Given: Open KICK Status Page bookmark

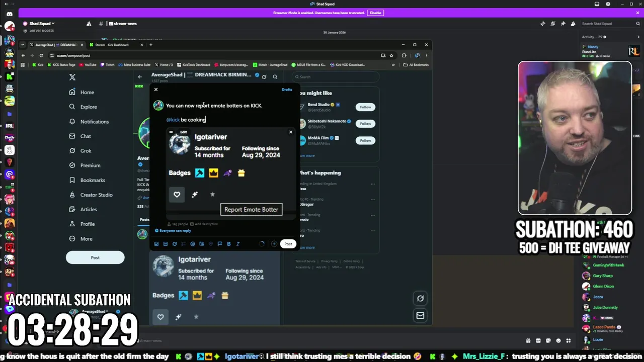Looking at the screenshot, I should (x=61, y=65).
